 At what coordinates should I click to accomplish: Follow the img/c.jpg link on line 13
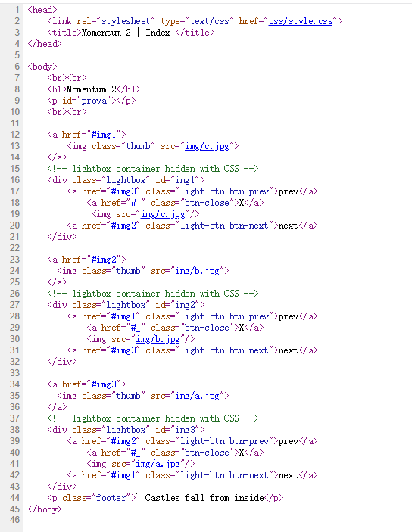click(x=207, y=146)
